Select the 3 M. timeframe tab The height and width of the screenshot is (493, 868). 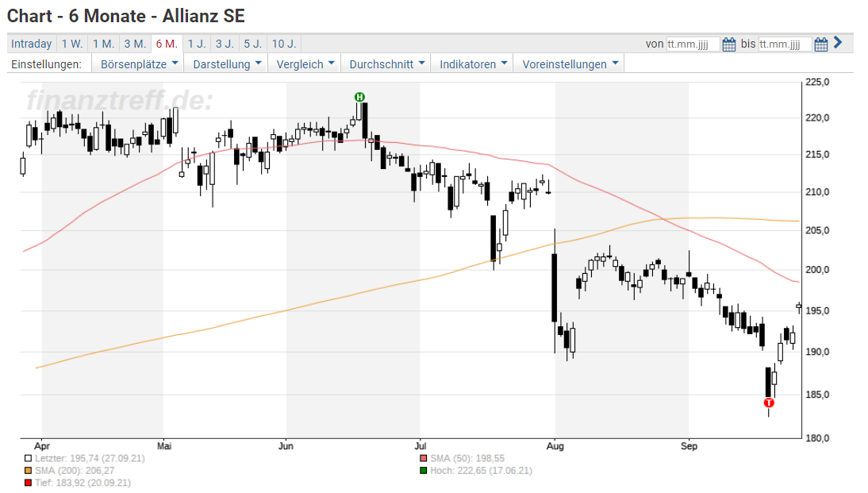(x=135, y=44)
